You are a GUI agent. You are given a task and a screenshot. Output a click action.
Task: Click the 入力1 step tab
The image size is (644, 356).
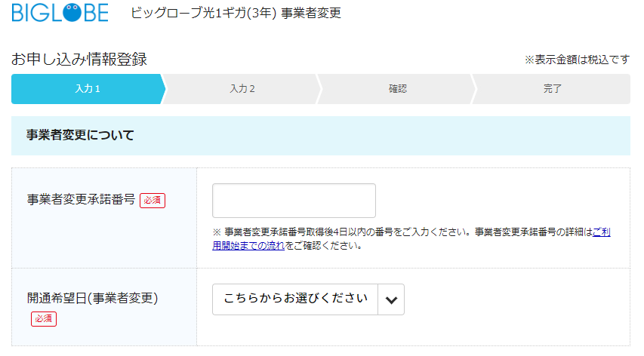tap(88, 89)
